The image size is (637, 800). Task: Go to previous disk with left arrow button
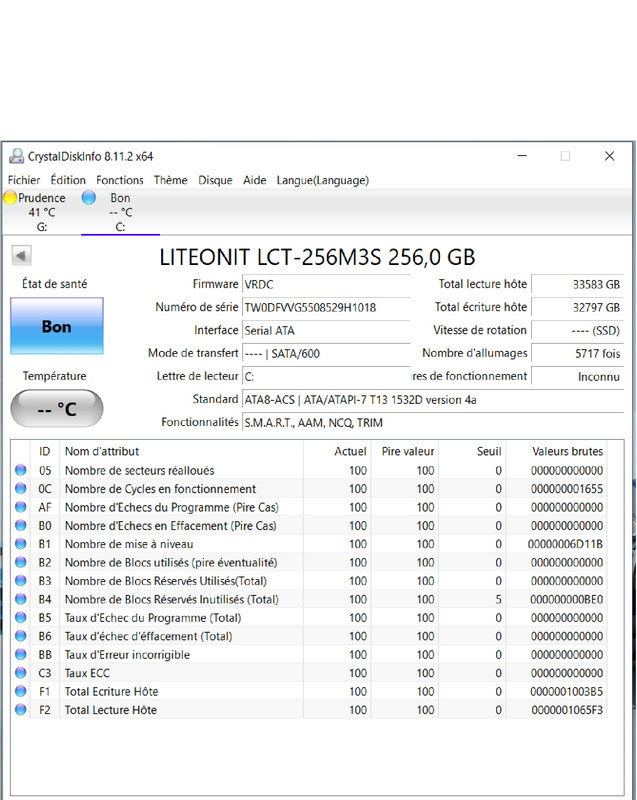(x=21, y=256)
